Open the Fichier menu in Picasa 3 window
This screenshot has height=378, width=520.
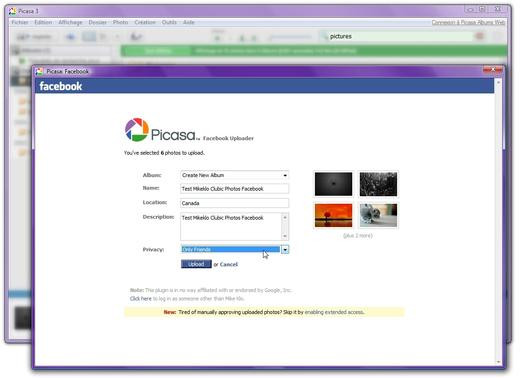(x=20, y=22)
